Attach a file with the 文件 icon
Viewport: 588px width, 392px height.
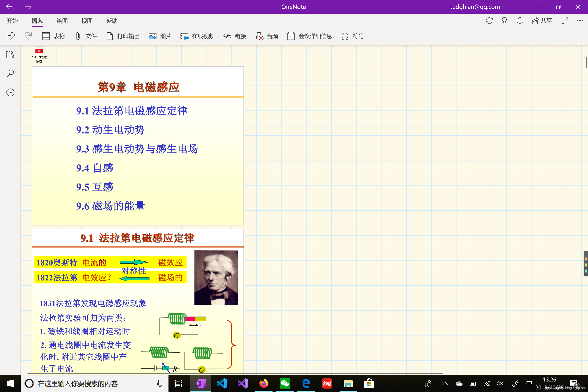click(x=85, y=36)
